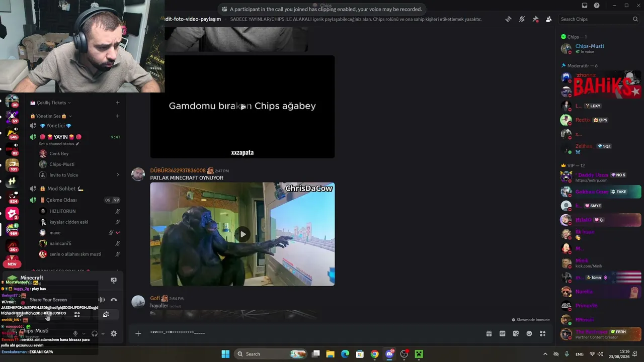Screen dimensions: 644x362
Task: Disconnect from the voice call
Action: pos(114,300)
